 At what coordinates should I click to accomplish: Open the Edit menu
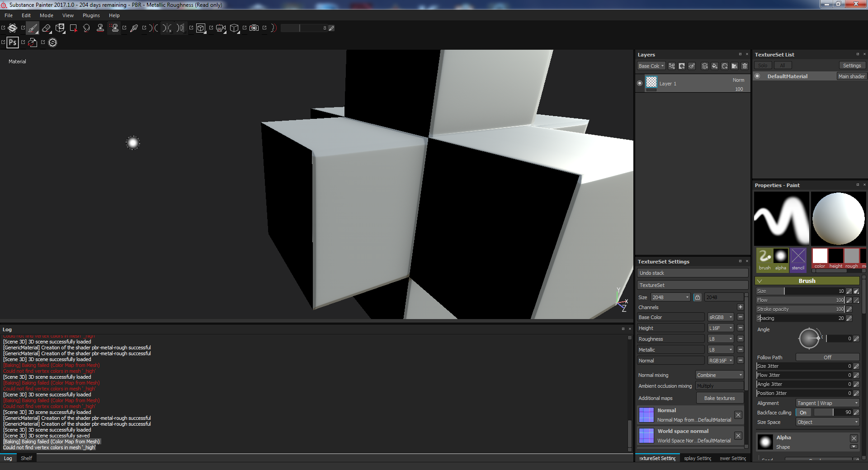(x=26, y=15)
